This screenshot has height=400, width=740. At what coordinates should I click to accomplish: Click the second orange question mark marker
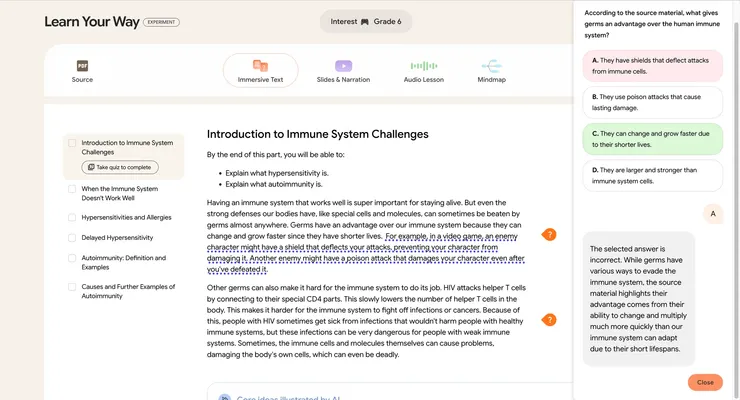click(x=549, y=320)
